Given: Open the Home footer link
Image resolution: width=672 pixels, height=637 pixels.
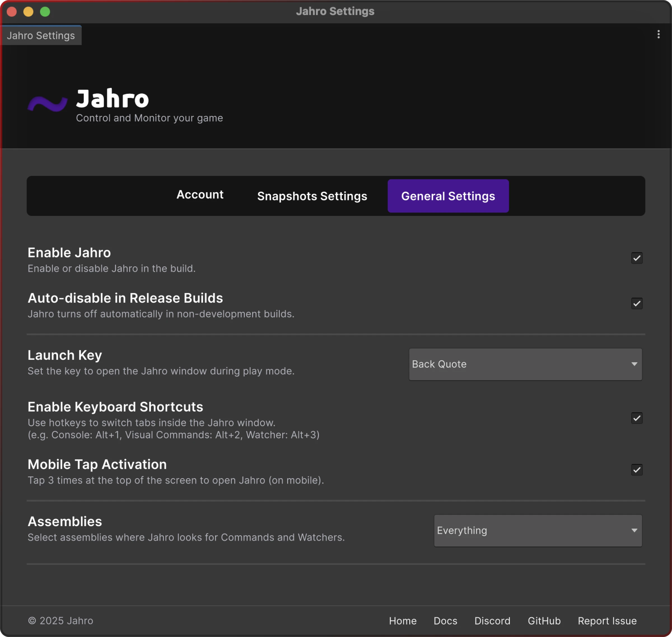Looking at the screenshot, I should tap(403, 621).
